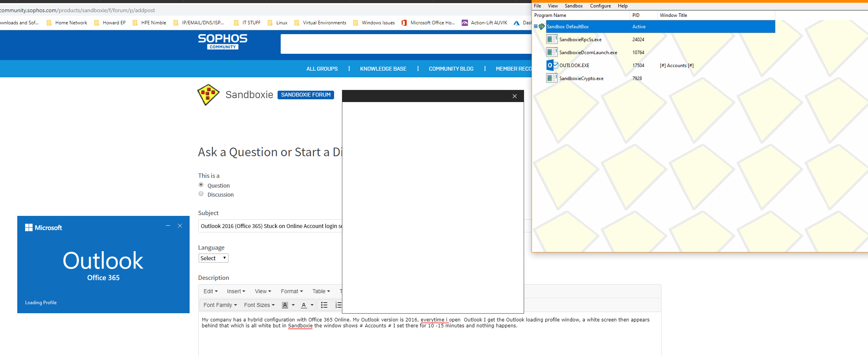Open the COMMUNITY BLOG navigation link

[x=451, y=69]
